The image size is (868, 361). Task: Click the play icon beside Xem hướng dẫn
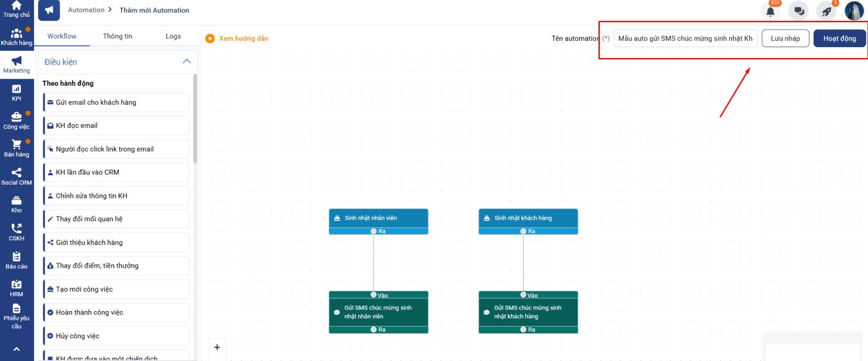click(x=210, y=38)
